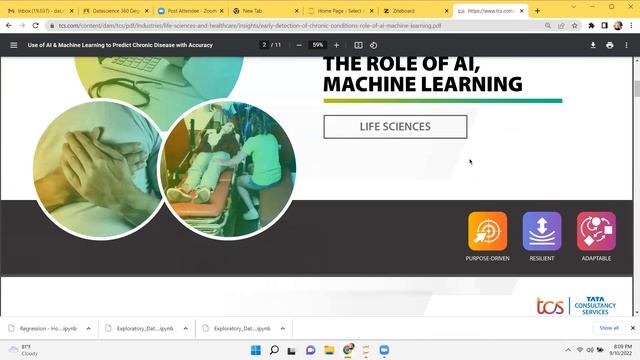Show hidden system tray icons
The height and width of the screenshot is (360, 640).
[x=568, y=350]
